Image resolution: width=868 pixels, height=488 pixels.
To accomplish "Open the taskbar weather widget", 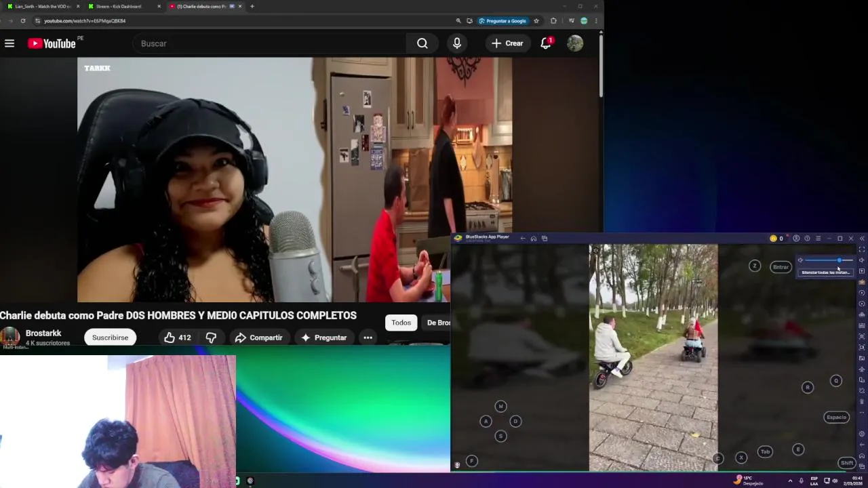I will click(x=749, y=481).
